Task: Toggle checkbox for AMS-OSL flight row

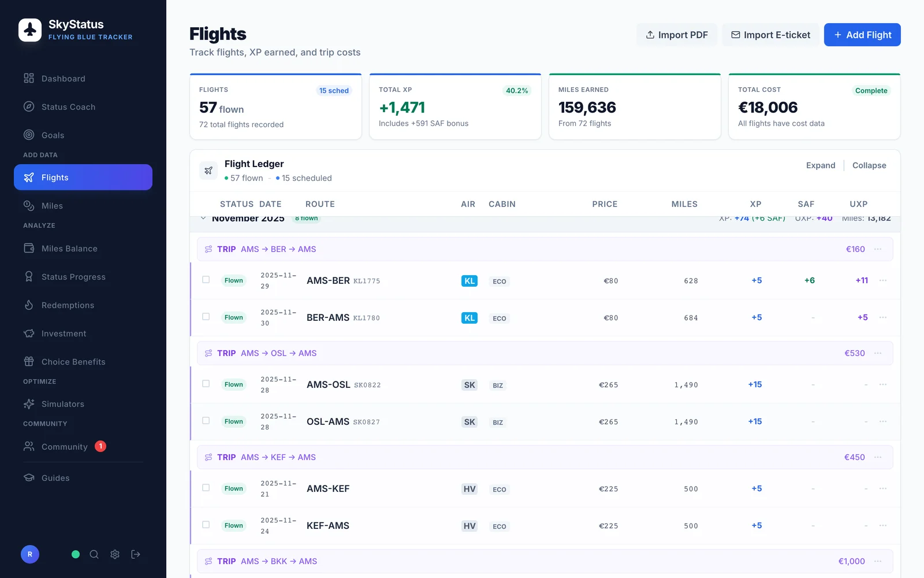Action: (x=206, y=384)
